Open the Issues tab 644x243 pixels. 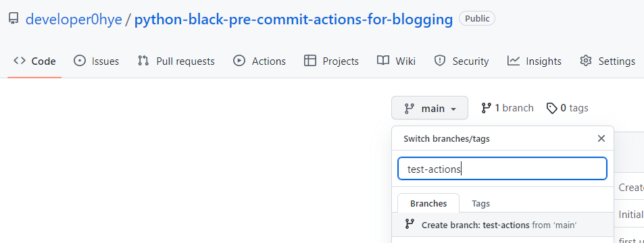[96, 61]
